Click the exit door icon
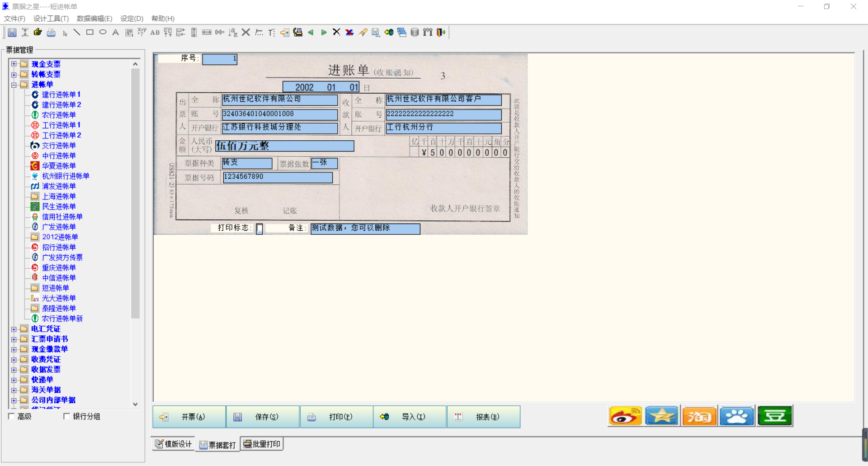 (441, 32)
